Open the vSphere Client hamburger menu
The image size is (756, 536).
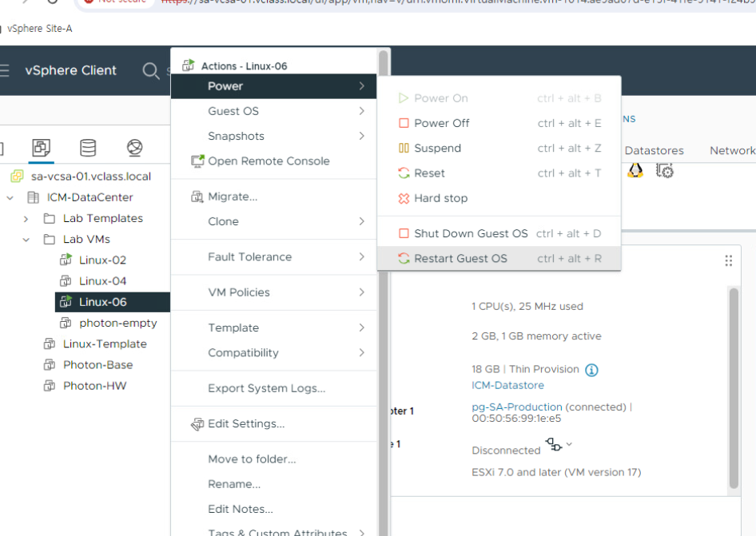4,70
